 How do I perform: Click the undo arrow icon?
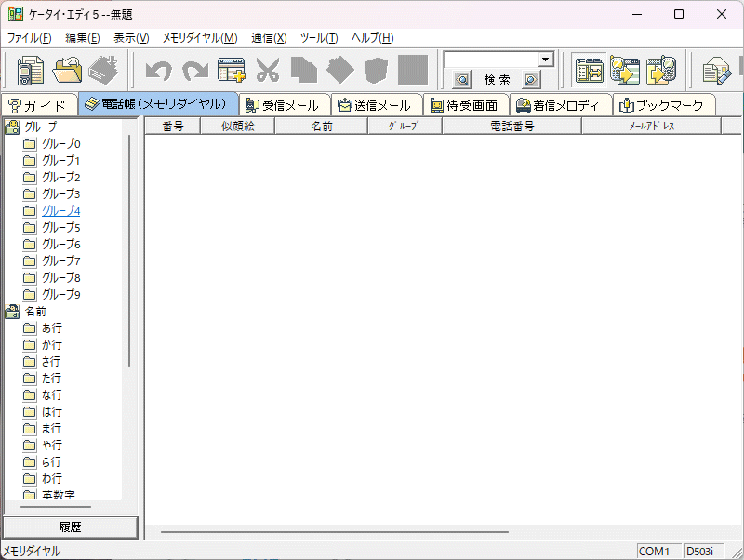click(x=158, y=71)
